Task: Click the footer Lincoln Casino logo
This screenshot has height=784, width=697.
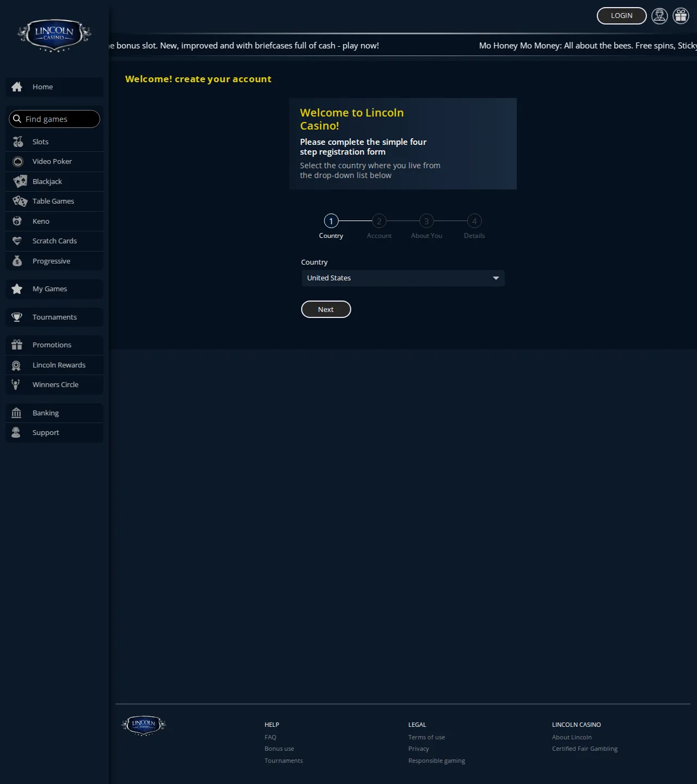Action: click(x=144, y=726)
